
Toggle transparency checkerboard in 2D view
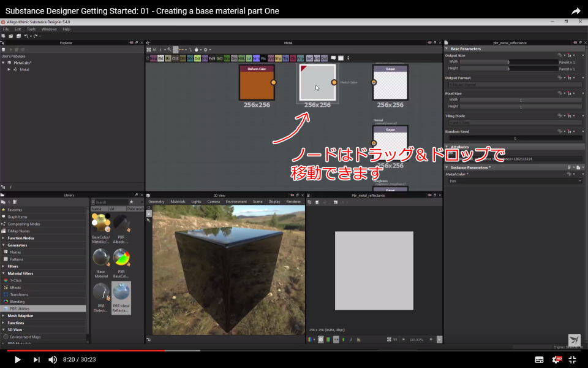(x=320, y=339)
